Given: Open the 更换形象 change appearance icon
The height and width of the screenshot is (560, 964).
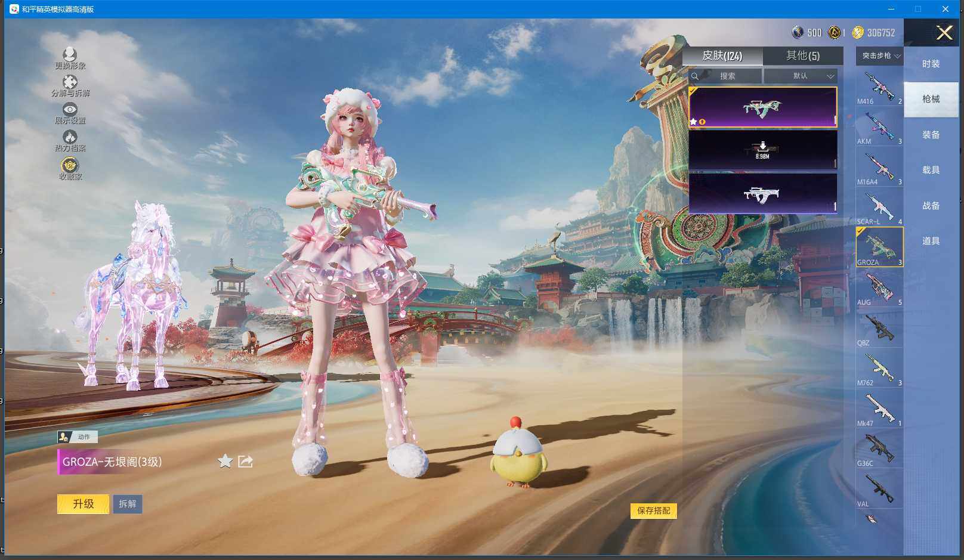Looking at the screenshot, I should 70,58.
